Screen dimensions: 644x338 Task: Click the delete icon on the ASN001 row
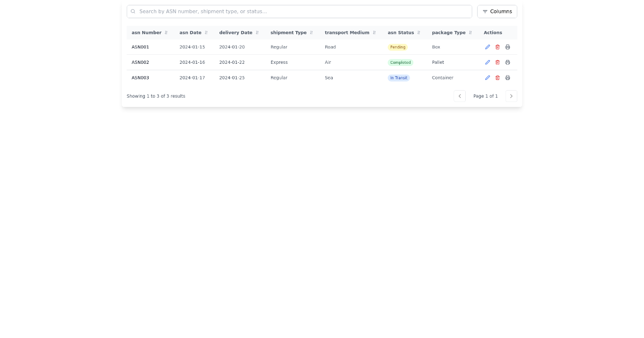pos(497,47)
